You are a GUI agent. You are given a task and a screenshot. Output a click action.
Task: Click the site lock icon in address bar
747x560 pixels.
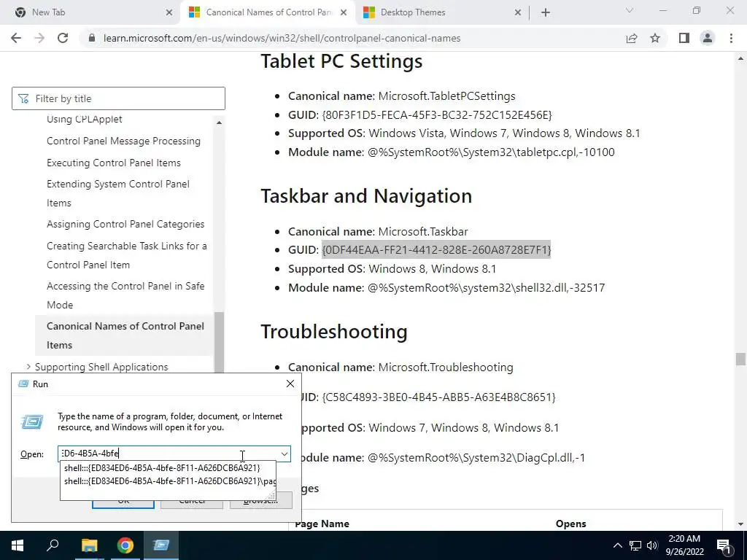tap(93, 38)
